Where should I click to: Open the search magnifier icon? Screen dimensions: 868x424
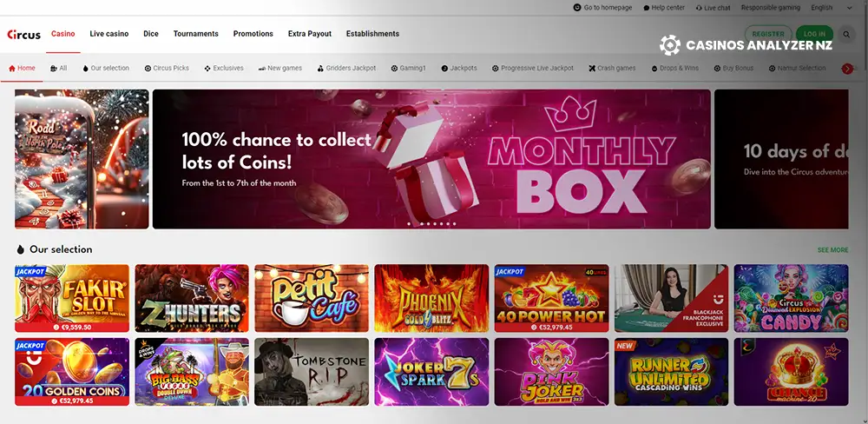pos(846,35)
